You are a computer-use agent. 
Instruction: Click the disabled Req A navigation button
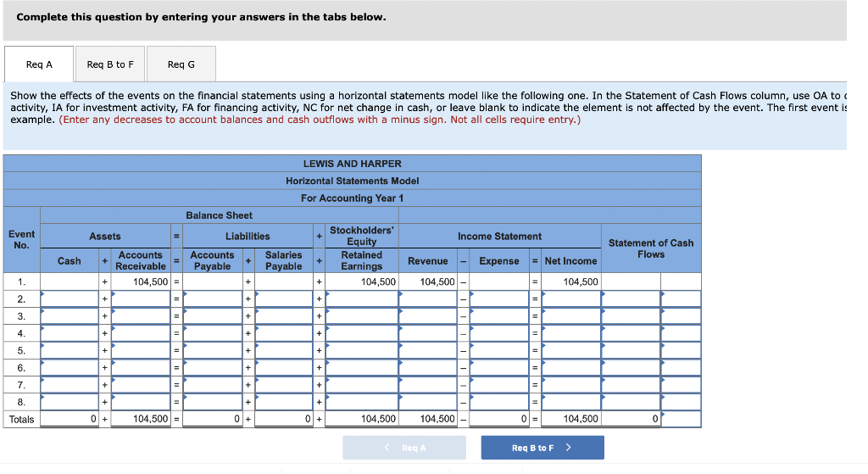pos(404,448)
